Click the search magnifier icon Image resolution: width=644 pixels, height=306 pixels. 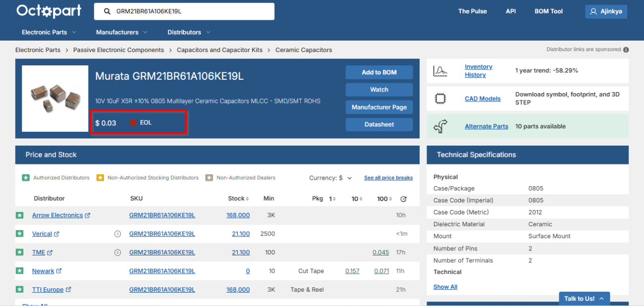107,11
